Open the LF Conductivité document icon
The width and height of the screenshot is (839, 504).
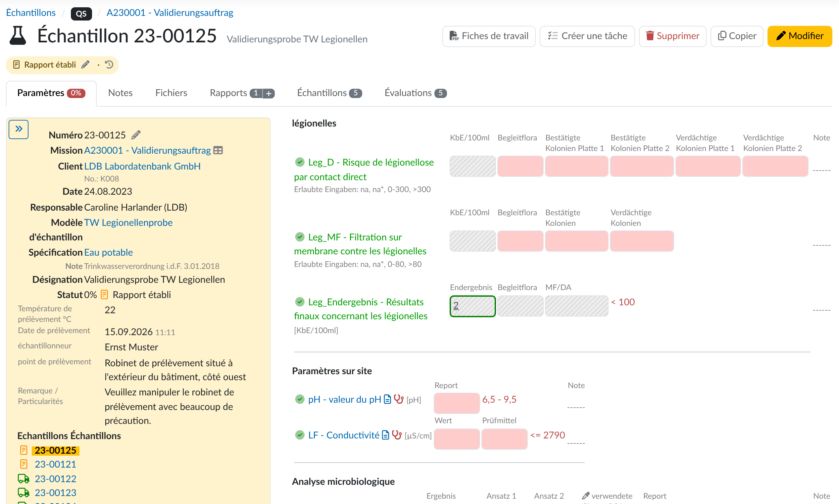click(x=385, y=435)
